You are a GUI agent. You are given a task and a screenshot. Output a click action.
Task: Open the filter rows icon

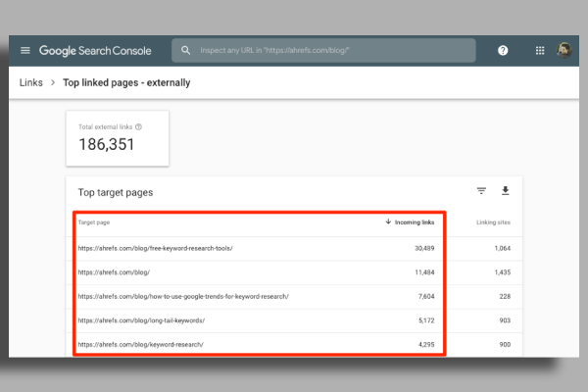pos(481,190)
